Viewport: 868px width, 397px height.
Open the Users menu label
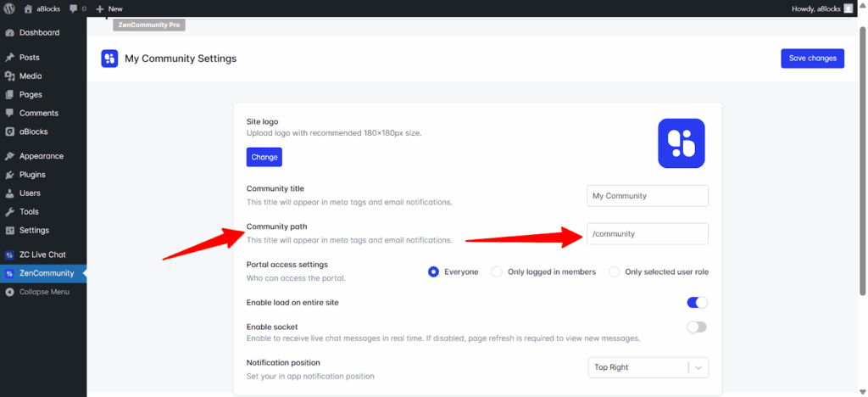tap(30, 193)
